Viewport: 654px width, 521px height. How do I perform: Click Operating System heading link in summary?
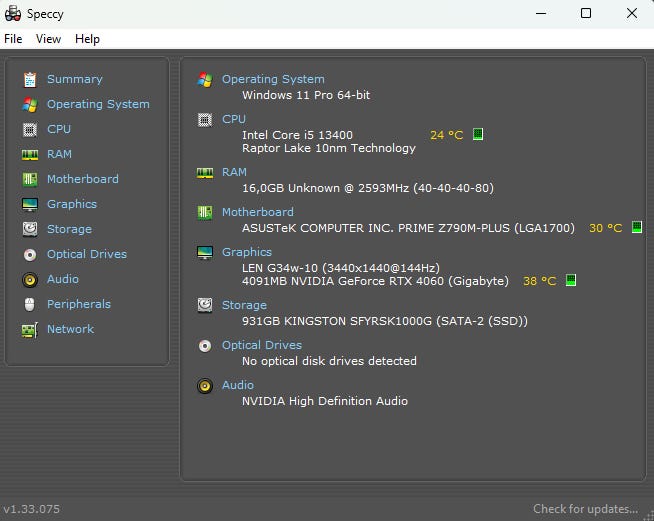(273, 79)
